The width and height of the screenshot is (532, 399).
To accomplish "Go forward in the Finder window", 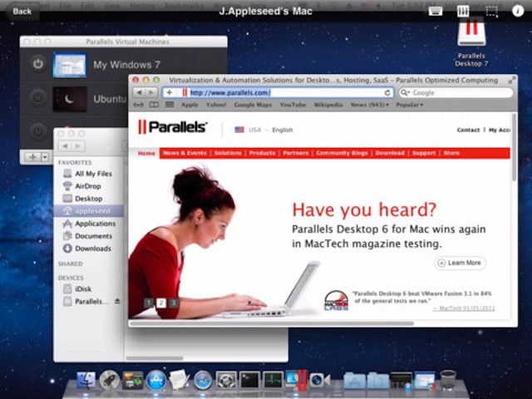I will (x=78, y=146).
